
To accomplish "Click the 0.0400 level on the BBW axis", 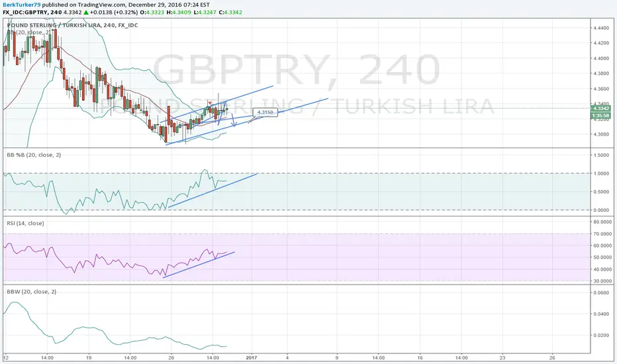I will [x=601, y=314].
